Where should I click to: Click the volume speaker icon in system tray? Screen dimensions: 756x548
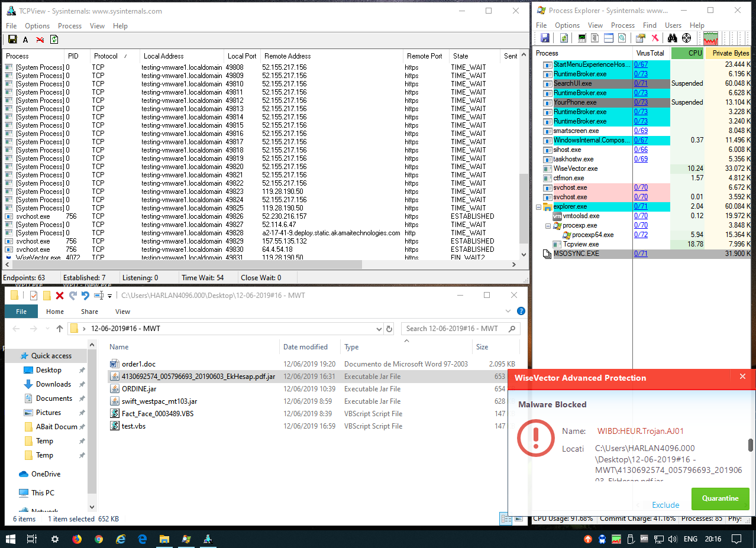[x=673, y=539]
